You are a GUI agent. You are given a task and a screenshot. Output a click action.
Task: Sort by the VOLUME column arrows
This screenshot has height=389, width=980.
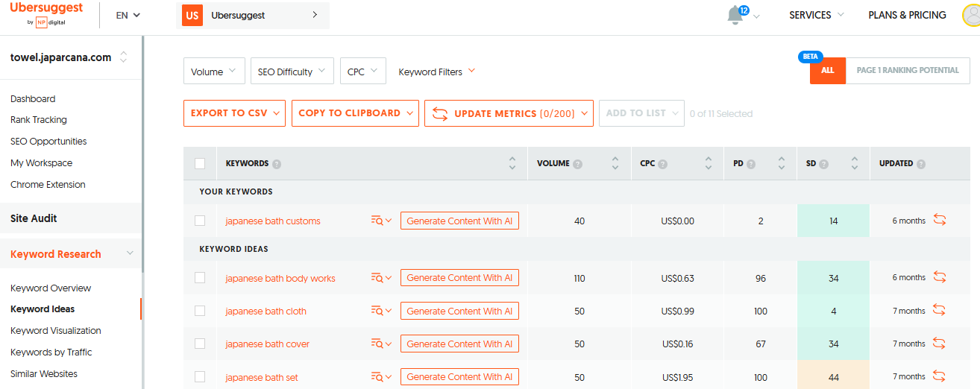coord(615,163)
